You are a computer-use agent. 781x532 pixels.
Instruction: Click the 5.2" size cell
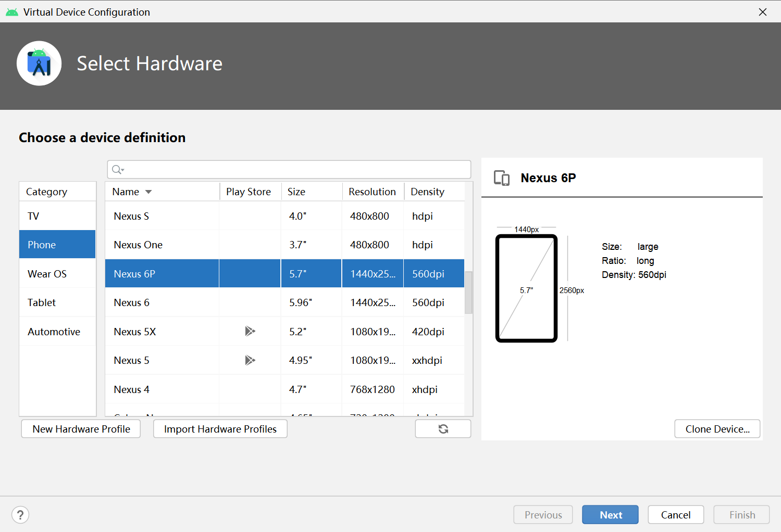point(297,332)
